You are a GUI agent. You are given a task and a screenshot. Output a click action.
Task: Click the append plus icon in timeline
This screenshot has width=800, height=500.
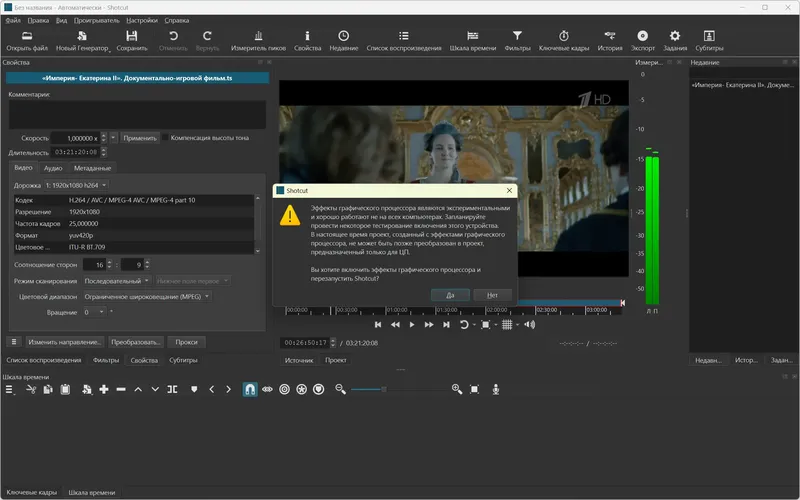coord(104,388)
